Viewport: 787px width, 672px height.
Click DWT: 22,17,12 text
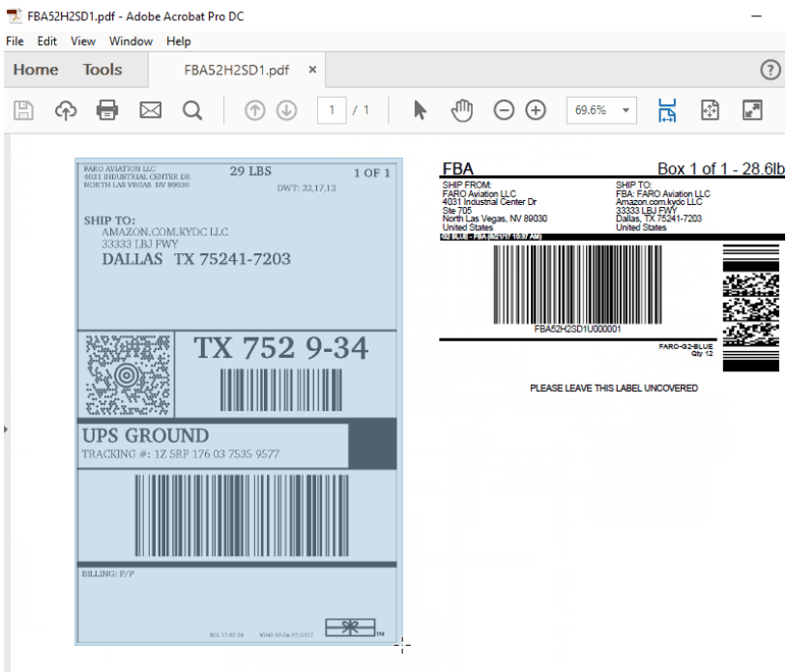pos(306,189)
